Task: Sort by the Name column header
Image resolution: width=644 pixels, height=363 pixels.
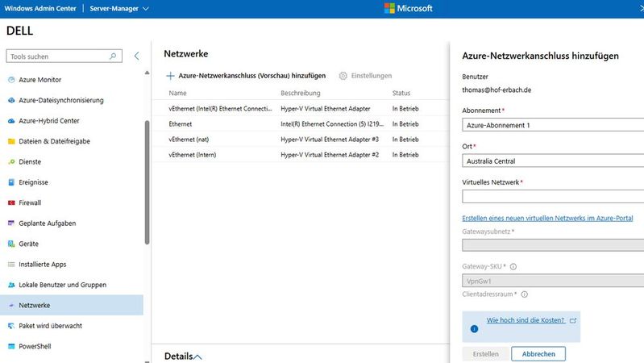Action: [x=177, y=94]
